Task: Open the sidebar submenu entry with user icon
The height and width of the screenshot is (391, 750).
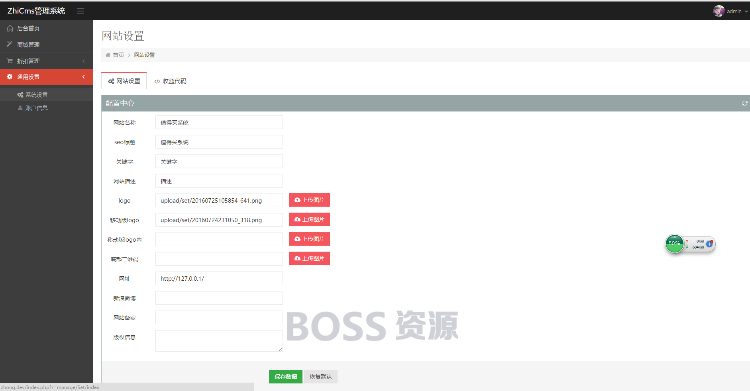Action: point(46,108)
